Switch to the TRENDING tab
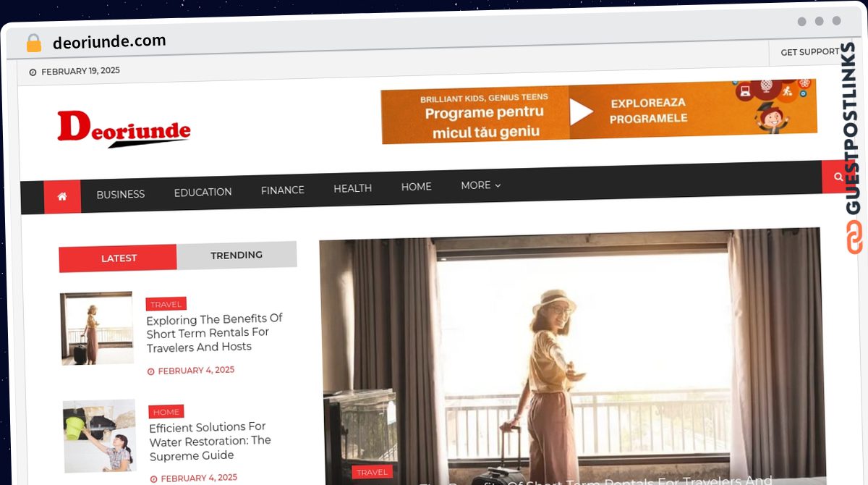Viewport: 868px width, 485px height. [x=237, y=255]
